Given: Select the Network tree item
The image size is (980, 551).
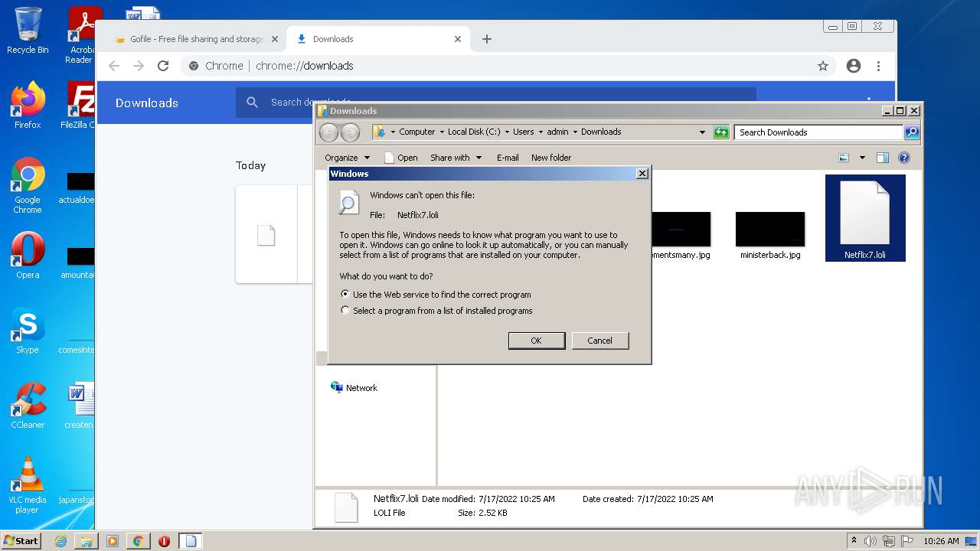Looking at the screenshot, I should pyautogui.click(x=354, y=388).
